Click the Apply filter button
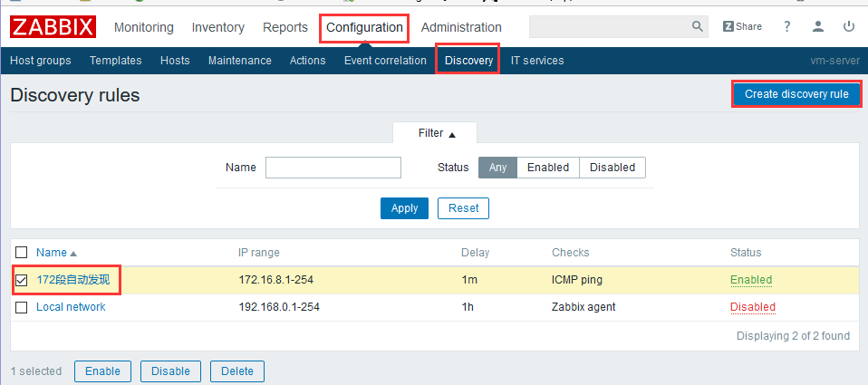 click(x=404, y=208)
